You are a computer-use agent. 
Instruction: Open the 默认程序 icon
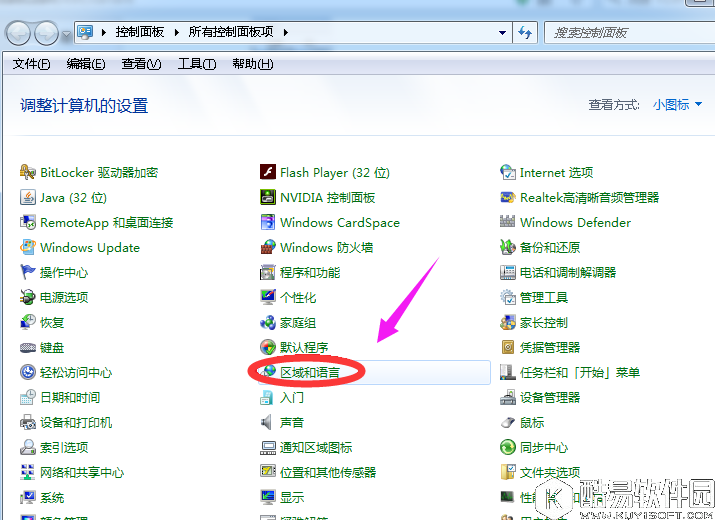click(268, 348)
